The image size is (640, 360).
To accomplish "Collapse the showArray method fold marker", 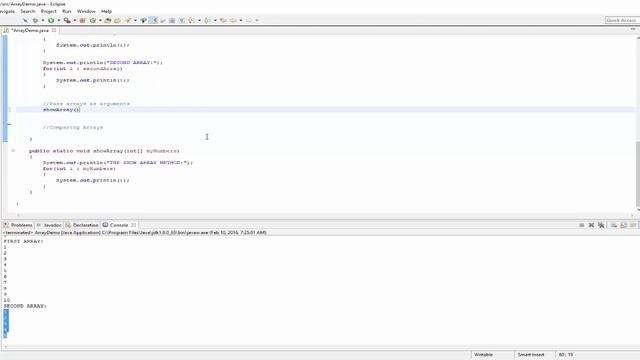I will [x=13, y=151].
